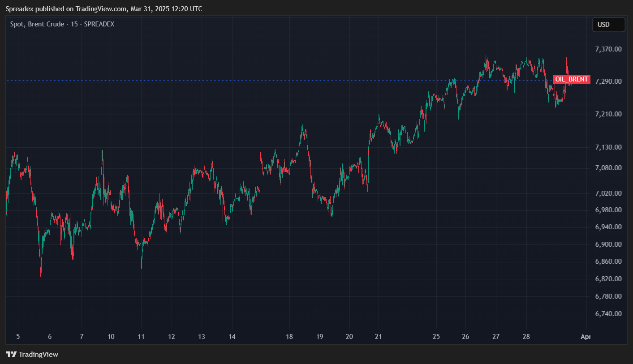The width and height of the screenshot is (633, 364).
Task: Click the 7,290.00 price axis label
Action: [608, 81]
